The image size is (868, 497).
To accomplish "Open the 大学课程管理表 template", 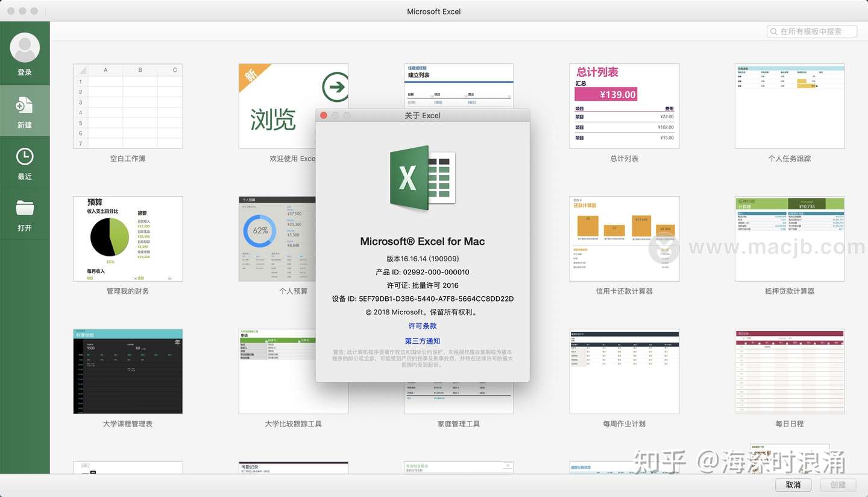I will point(128,372).
